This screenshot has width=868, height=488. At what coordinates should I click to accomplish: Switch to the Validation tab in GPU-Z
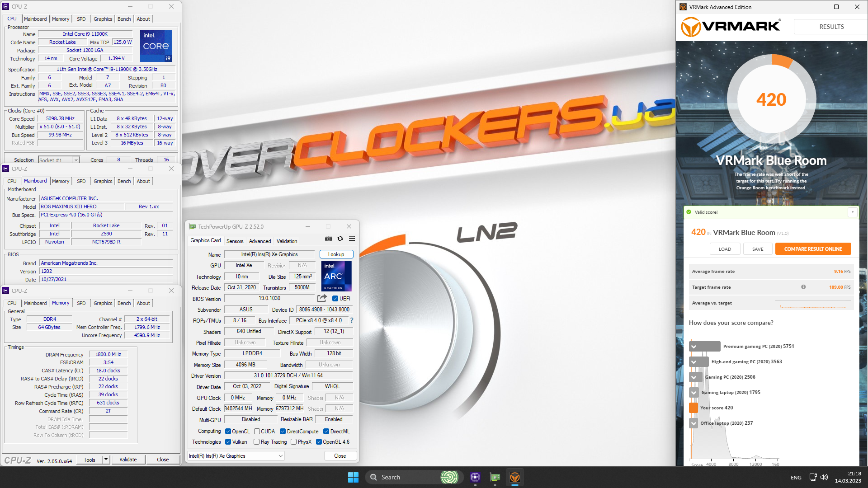[x=287, y=241]
